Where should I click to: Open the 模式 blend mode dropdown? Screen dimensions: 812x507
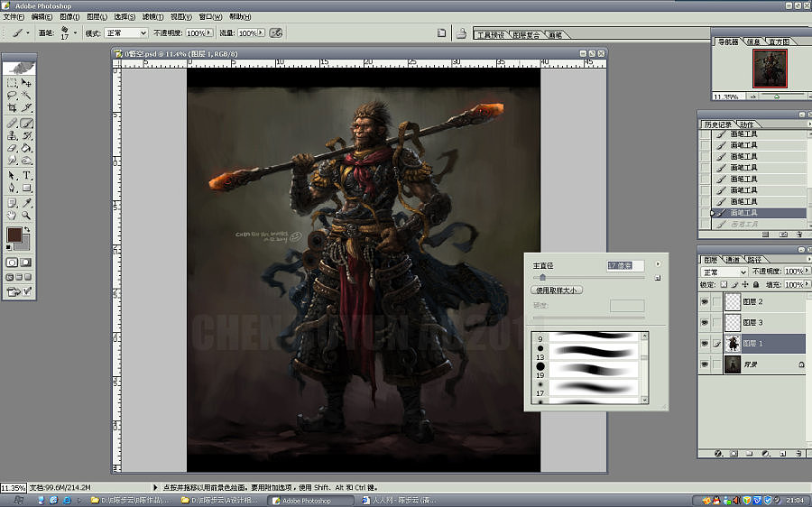pos(125,32)
